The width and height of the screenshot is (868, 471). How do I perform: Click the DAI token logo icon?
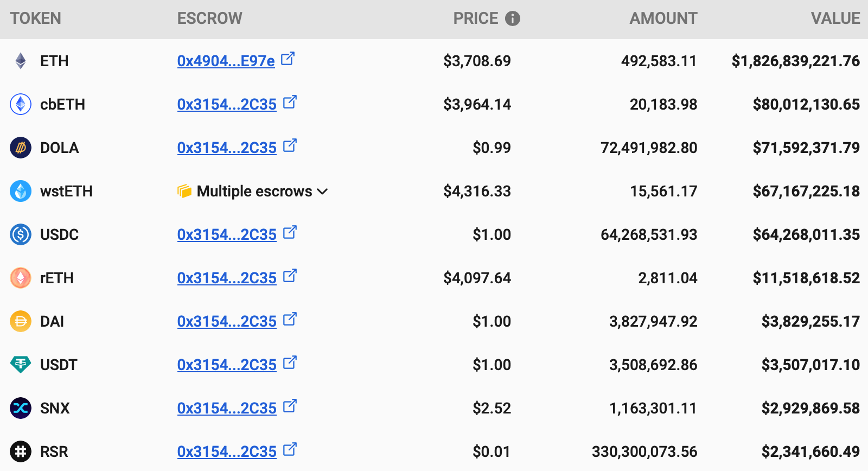click(21, 321)
